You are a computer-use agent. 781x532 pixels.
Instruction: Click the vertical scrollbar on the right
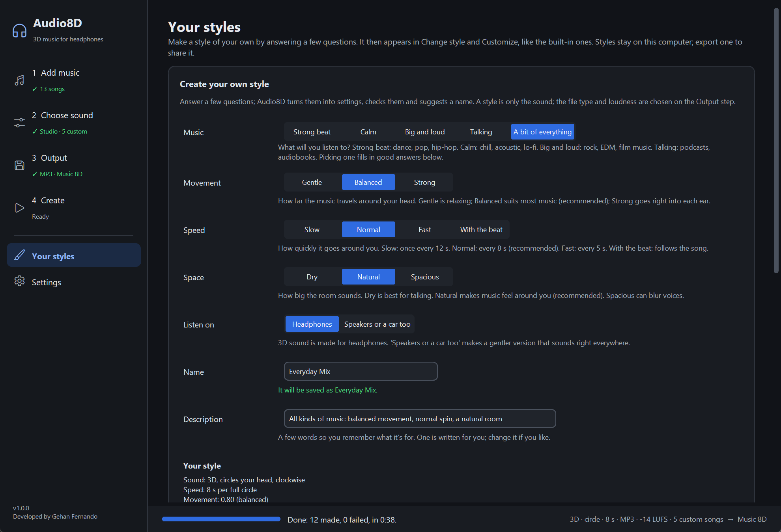[x=776, y=141]
